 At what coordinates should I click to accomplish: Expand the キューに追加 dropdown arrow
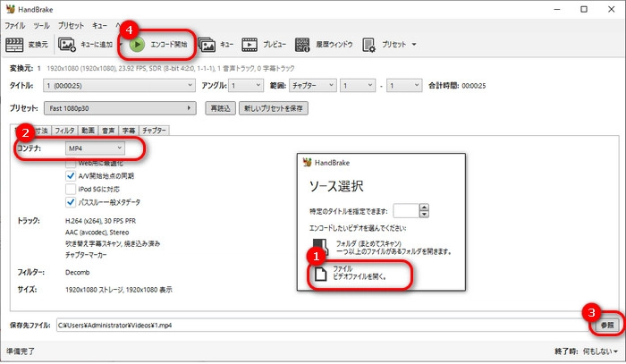tap(121, 45)
